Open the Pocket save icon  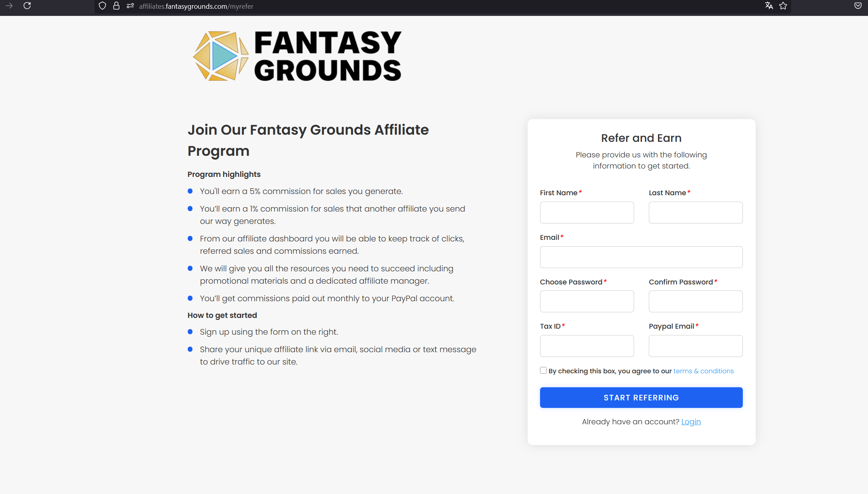pos(858,6)
